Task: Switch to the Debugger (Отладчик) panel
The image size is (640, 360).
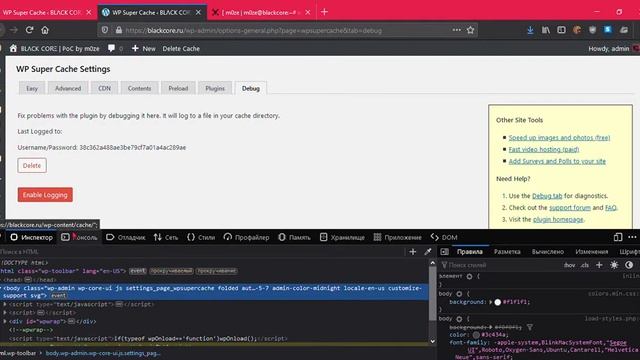Action: tap(126, 237)
